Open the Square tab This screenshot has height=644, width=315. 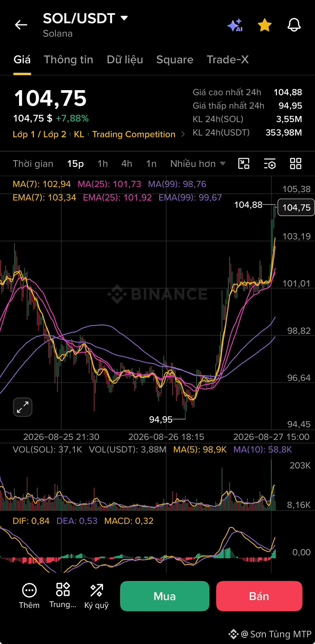[175, 60]
